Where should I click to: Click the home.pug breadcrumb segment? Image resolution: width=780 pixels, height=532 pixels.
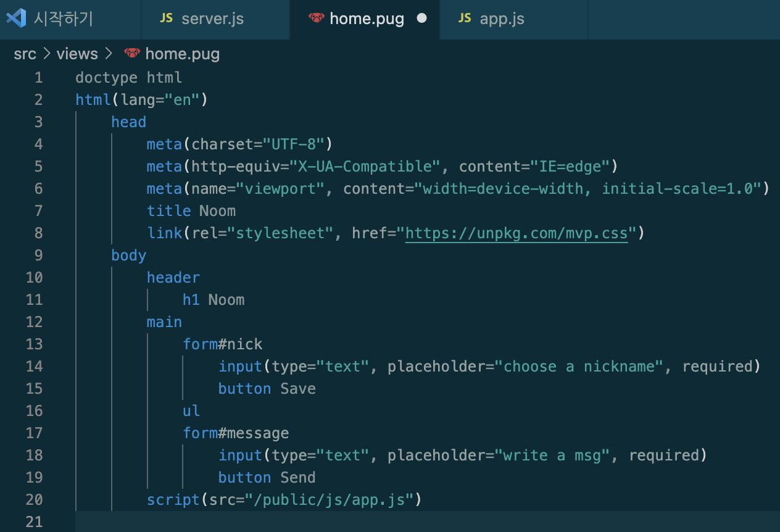[182, 54]
